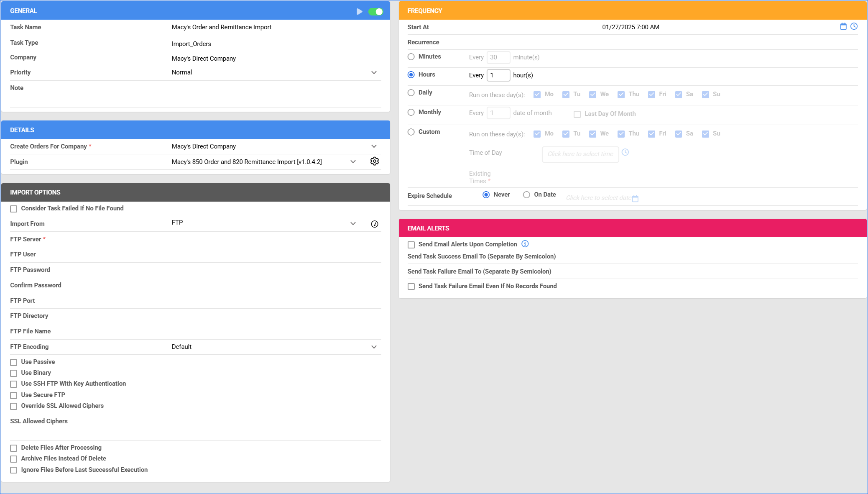Toggle Daily row Thu checkbox
868x494 pixels.
[621, 95]
